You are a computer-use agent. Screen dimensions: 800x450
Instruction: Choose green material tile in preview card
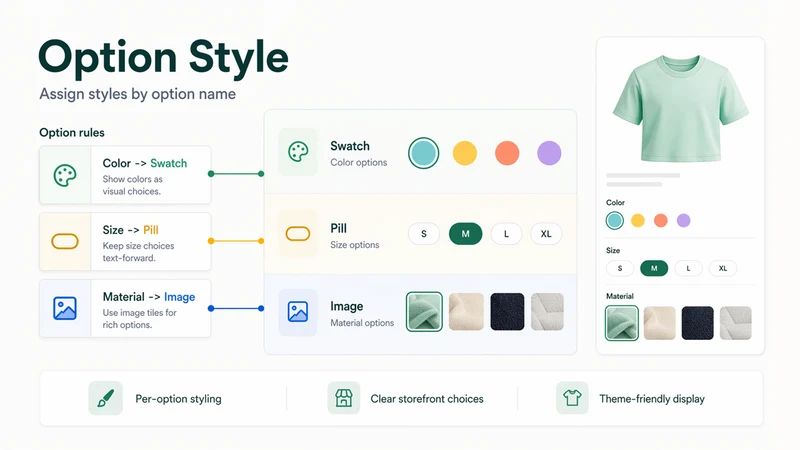click(x=622, y=323)
